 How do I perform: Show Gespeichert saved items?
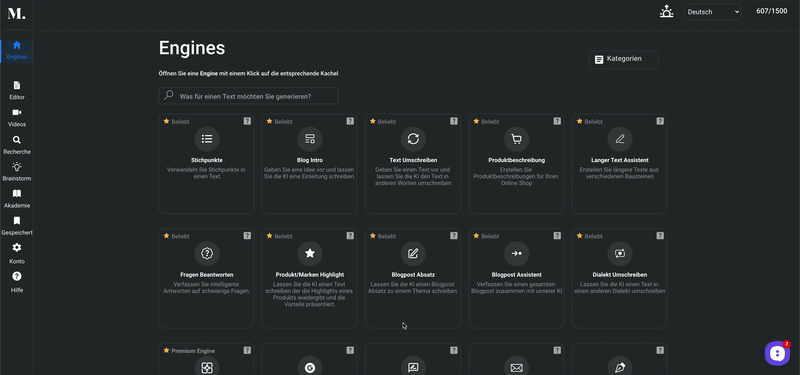coord(17,226)
